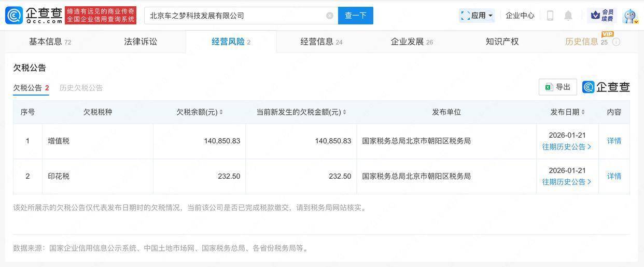Click the company name search field
The image size is (644, 267).
click(x=236, y=16)
